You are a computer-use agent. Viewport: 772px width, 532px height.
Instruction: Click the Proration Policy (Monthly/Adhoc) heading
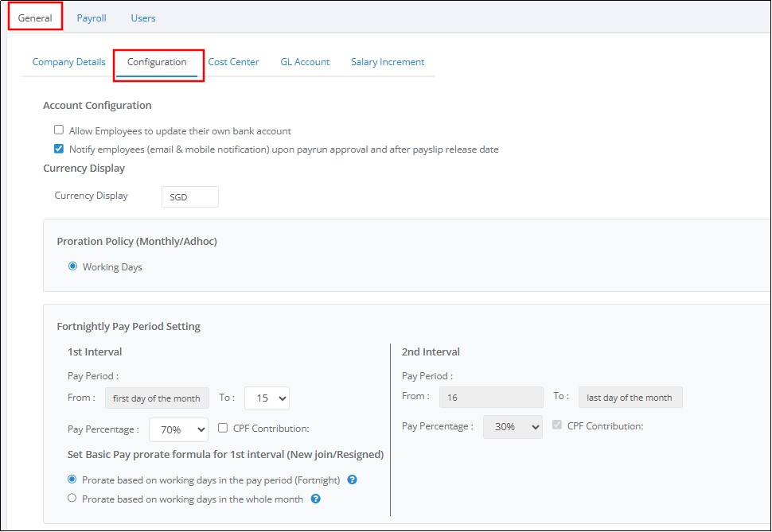click(x=137, y=241)
